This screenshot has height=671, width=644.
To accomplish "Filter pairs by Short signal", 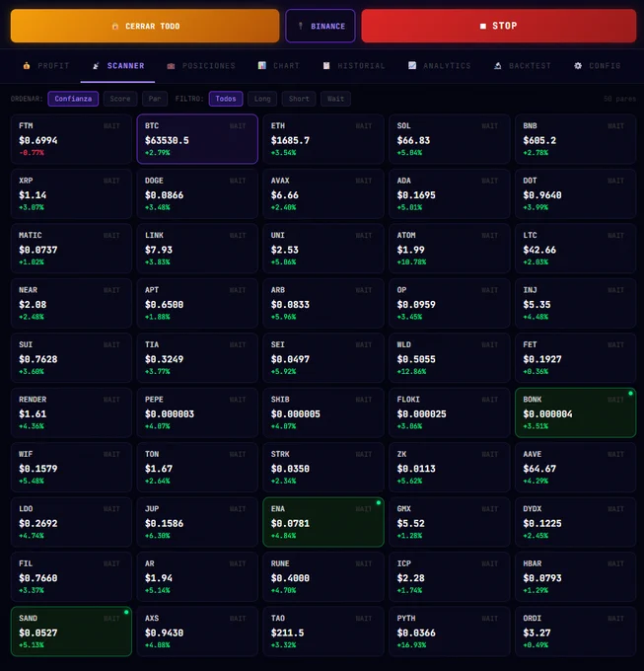I will [x=299, y=99].
